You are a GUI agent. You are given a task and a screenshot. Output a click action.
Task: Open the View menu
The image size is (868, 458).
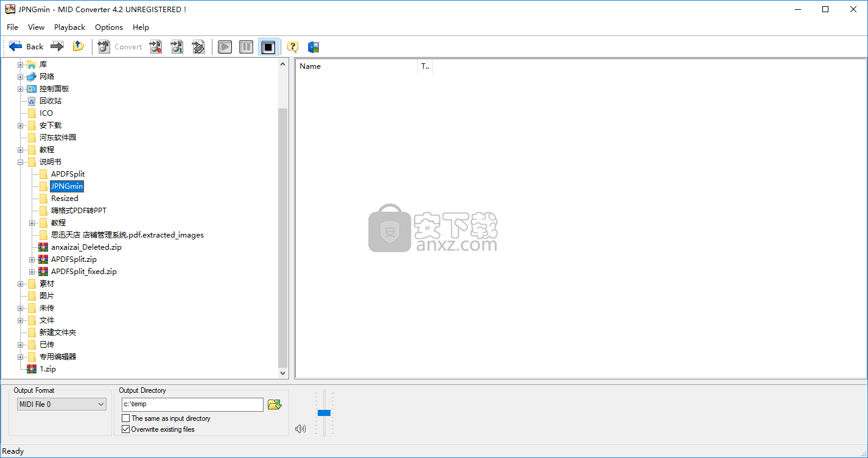pos(36,27)
